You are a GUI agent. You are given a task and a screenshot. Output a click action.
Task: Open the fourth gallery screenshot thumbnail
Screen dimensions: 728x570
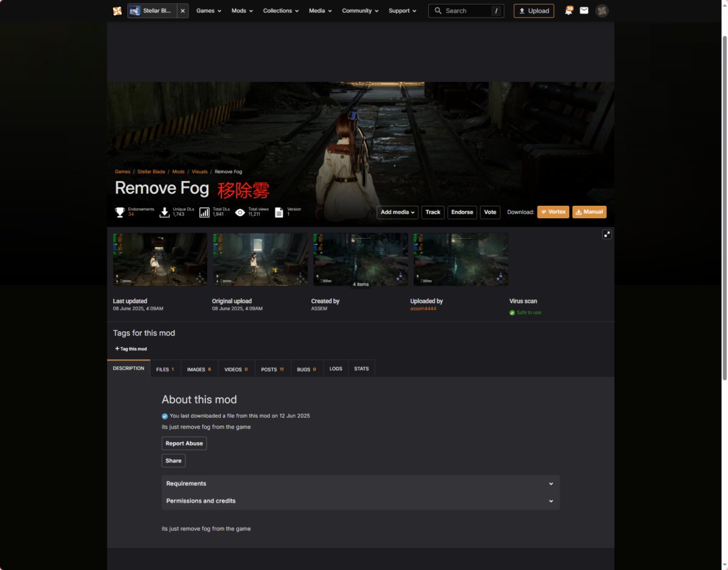461,259
